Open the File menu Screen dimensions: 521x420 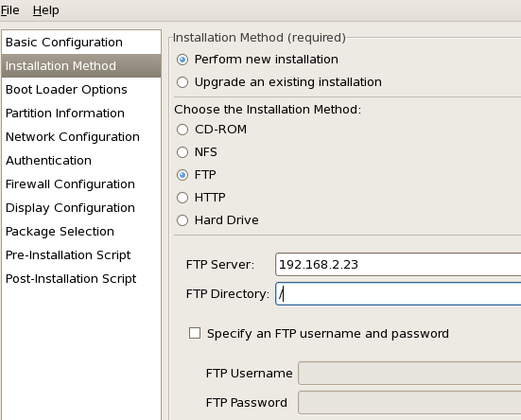[9, 10]
